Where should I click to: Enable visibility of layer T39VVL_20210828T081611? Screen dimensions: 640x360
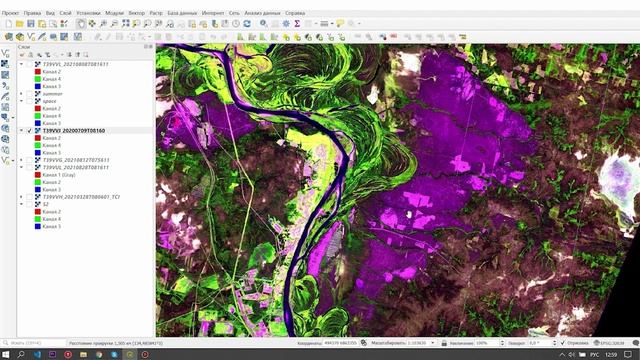pos(29,167)
